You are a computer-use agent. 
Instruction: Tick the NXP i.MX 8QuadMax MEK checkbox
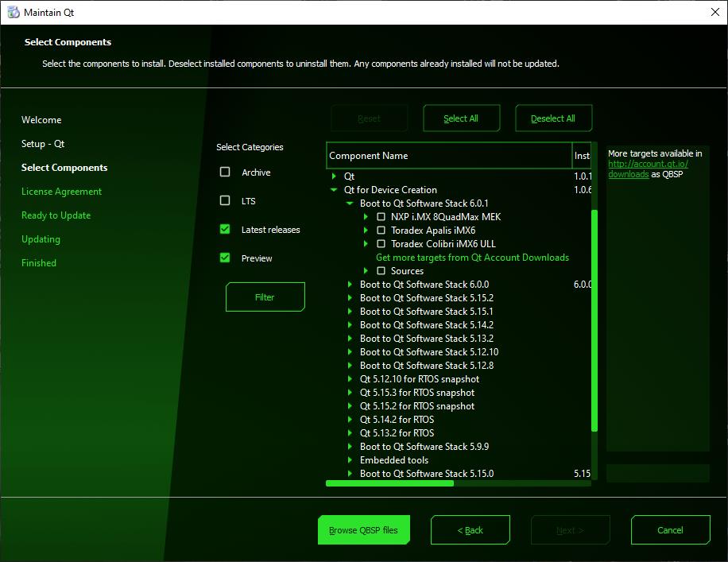point(381,217)
